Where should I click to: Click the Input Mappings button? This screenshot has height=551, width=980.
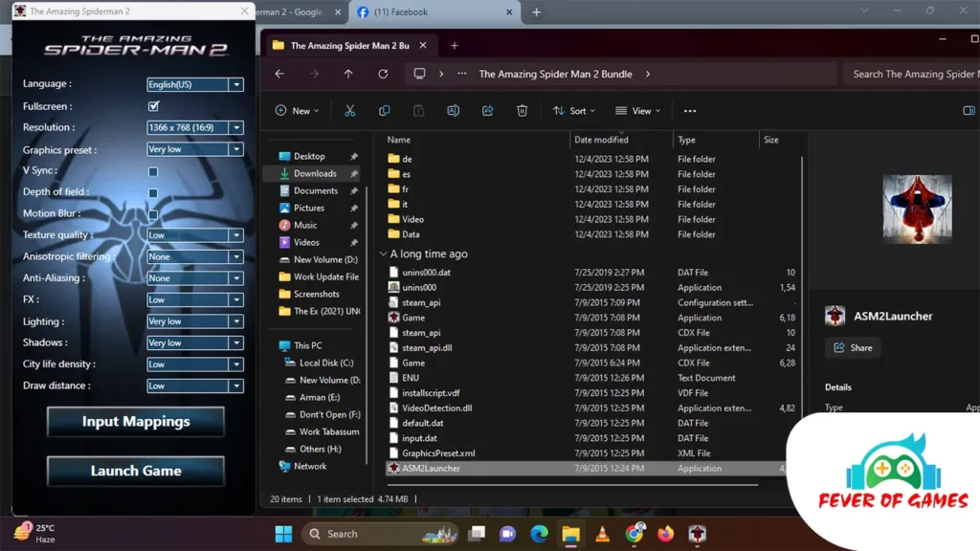pyautogui.click(x=136, y=422)
